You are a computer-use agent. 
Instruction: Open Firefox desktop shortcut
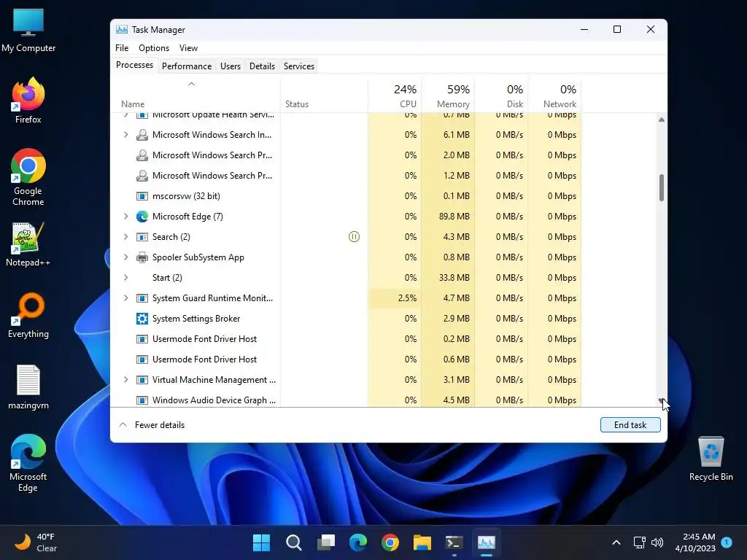tap(28, 101)
